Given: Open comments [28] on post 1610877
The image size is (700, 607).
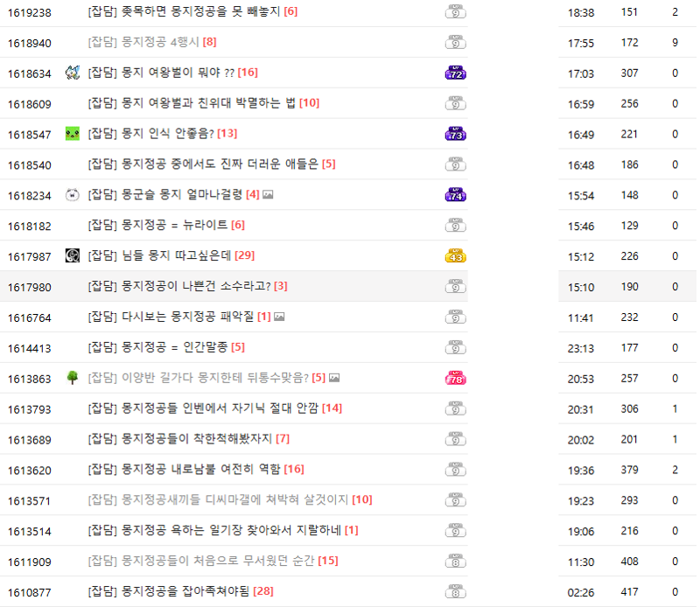Looking at the screenshot, I should (x=263, y=591).
